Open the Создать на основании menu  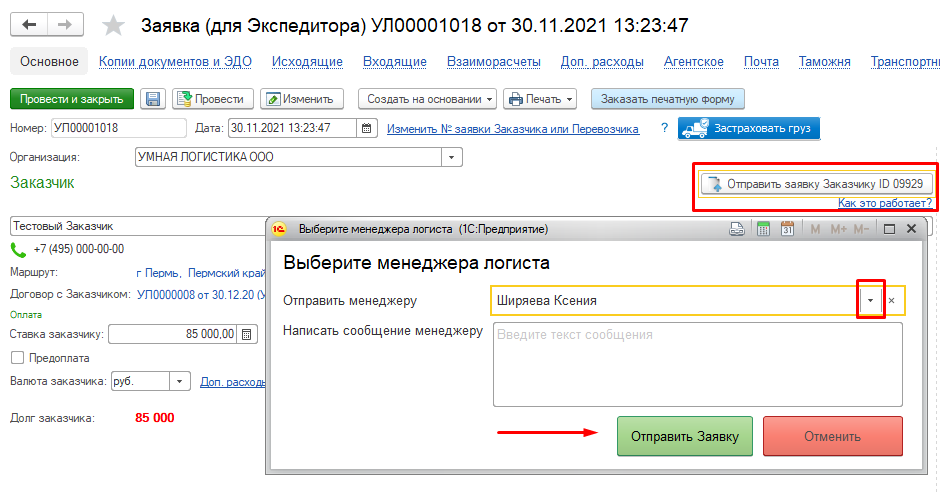coord(427,99)
